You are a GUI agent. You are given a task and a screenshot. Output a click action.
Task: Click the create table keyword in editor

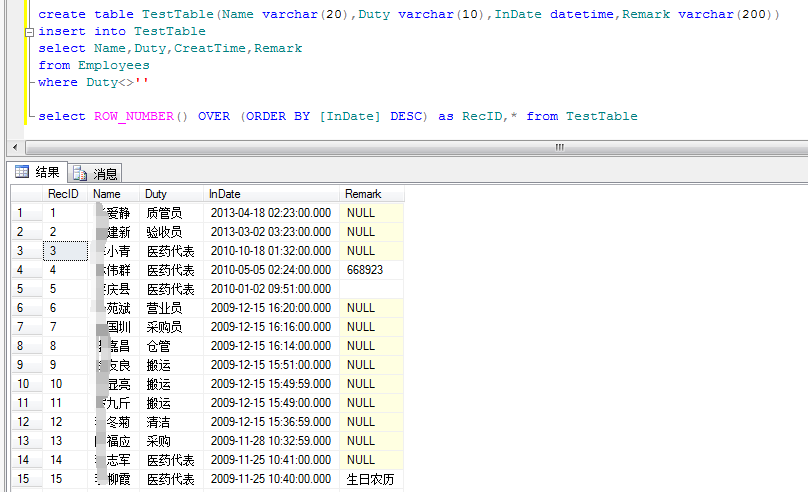click(x=86, y=14)
